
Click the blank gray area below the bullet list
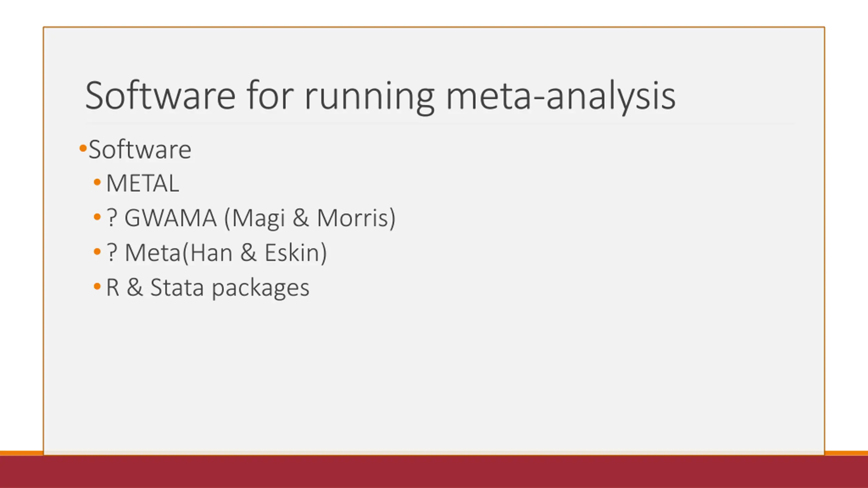[434, 373]
